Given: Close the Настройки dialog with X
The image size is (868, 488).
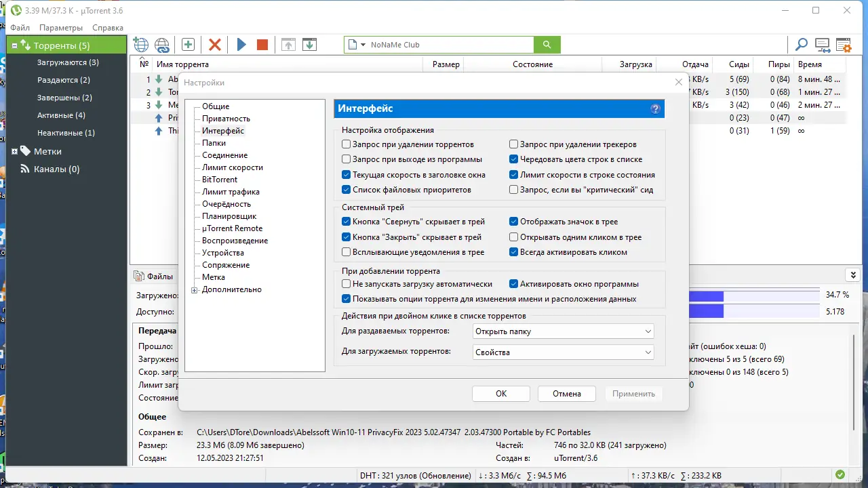Looking at the screenshot, I should tap(679, 82).
